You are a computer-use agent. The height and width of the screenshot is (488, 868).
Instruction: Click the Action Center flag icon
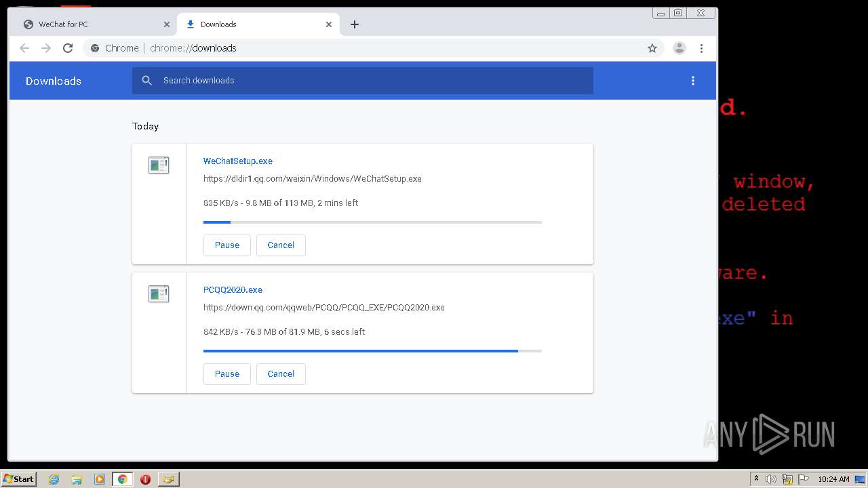point(804,479)
